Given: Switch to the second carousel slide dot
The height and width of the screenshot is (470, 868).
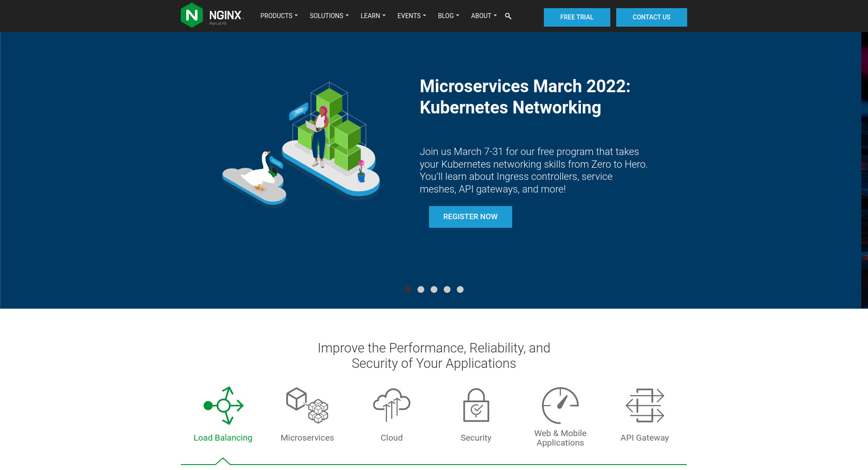Looking at the screenshot, I should (x=421, y=290).
